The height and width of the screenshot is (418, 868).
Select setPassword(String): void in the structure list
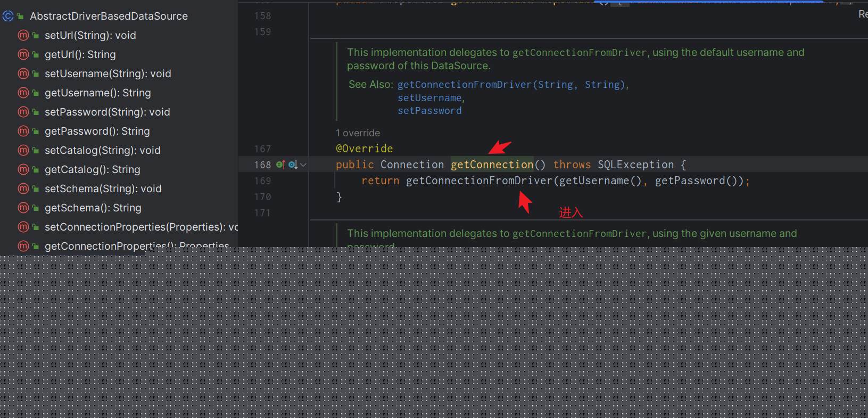coord(107,112)
